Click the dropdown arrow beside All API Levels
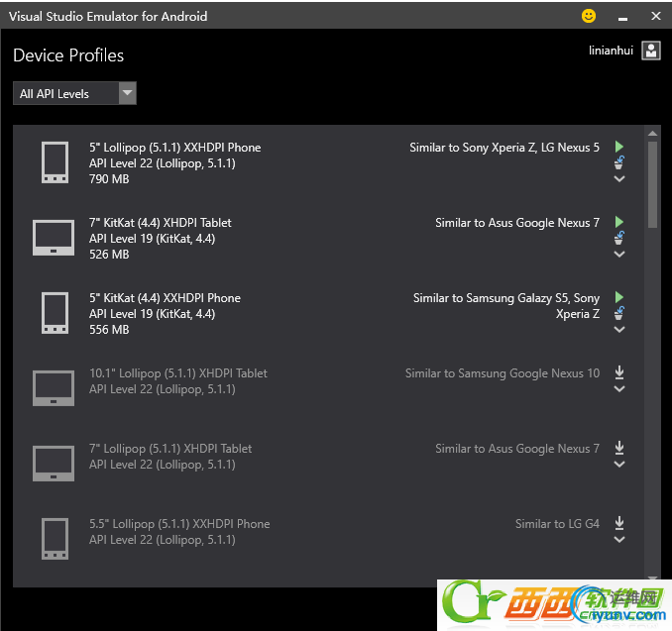This screenshot has width=672, height=631. [127, 93]
